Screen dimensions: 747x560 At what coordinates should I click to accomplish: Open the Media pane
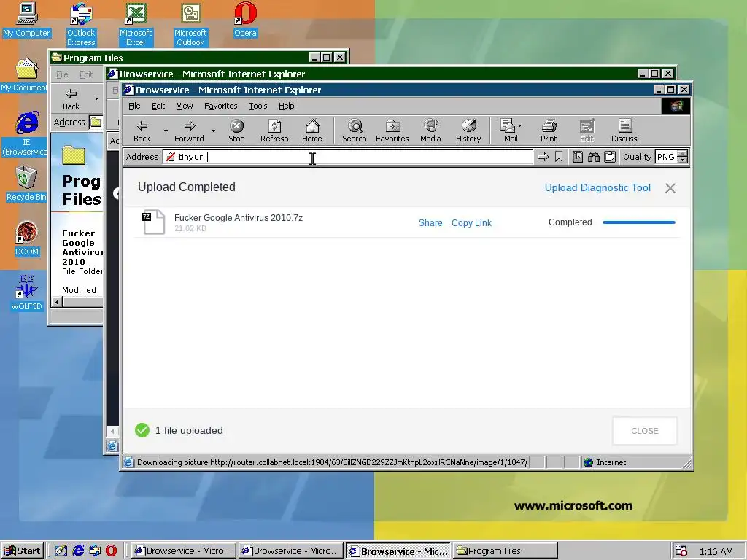(430, 131)
